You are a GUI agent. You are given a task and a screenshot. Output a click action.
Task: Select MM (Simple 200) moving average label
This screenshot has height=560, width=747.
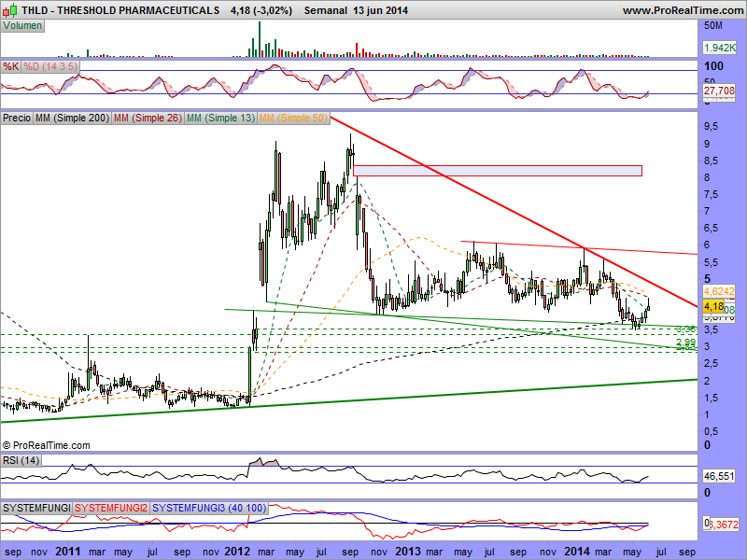pyautogui.click(x=73, y=118)
